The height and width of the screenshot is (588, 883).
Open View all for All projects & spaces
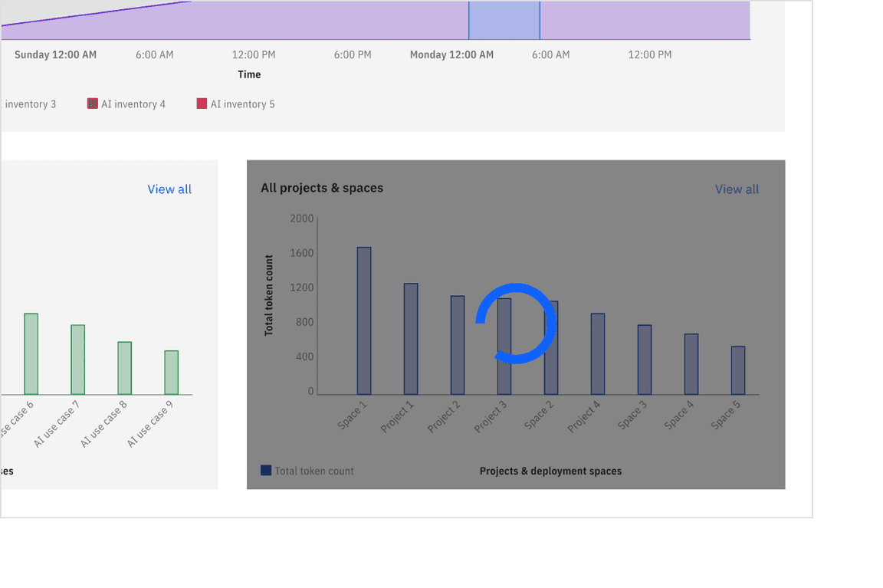(737, 189)
